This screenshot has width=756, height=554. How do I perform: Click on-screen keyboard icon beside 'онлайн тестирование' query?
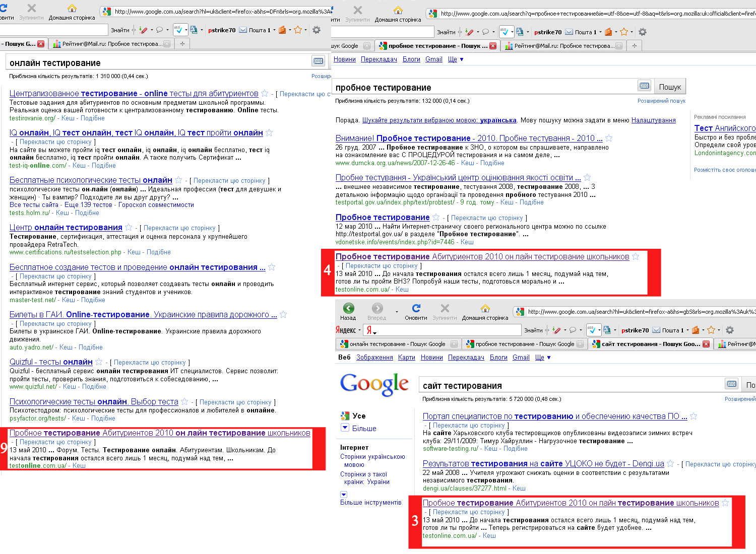click(319, 61)
